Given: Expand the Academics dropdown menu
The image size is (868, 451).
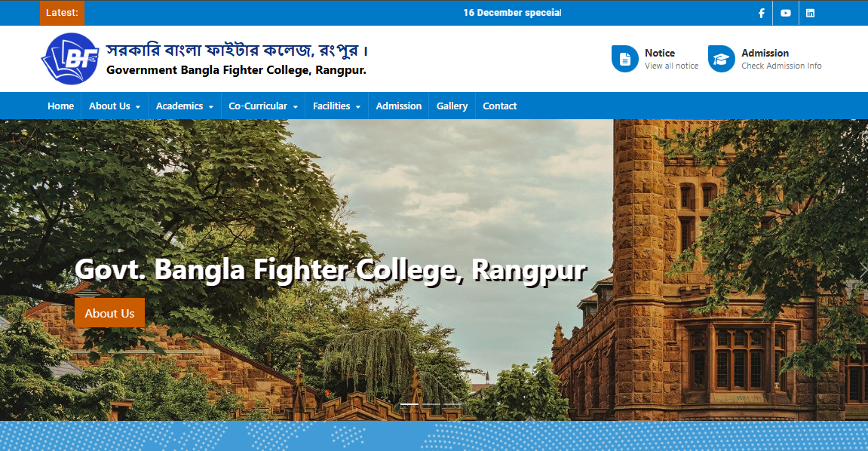Looking at the screenshot, I should tap(184, 106).
